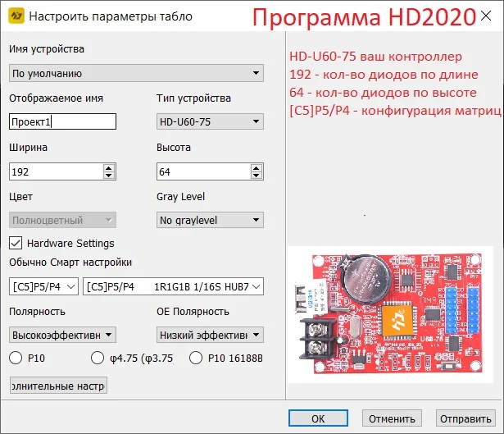Open the Gray Level No graylevel dropdown

(x=211, y=220)
